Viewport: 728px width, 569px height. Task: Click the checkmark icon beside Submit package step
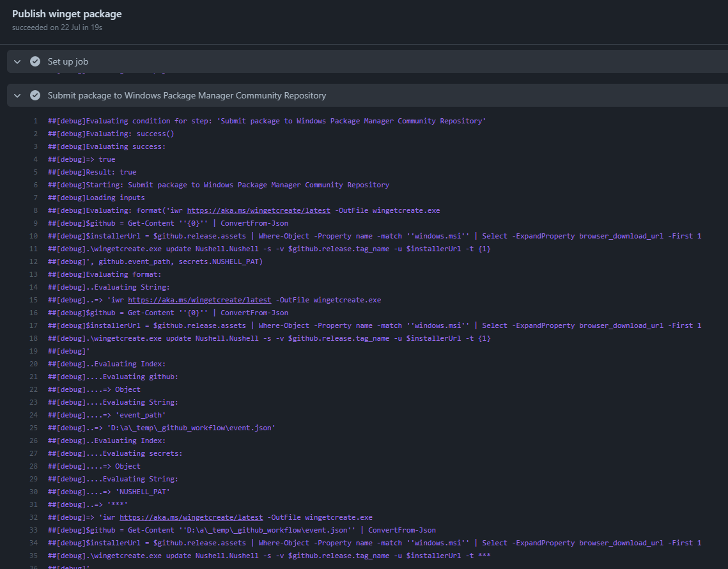click(35, 95)
